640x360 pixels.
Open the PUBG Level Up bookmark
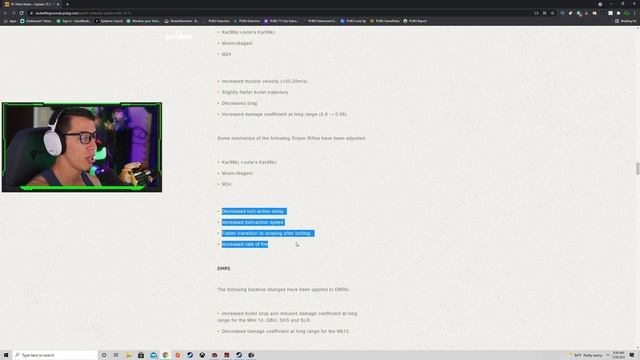(x=353, y=21)
